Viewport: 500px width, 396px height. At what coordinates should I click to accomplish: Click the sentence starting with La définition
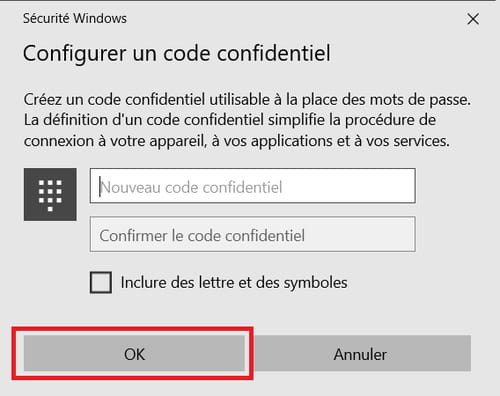[x=230, y=120]
